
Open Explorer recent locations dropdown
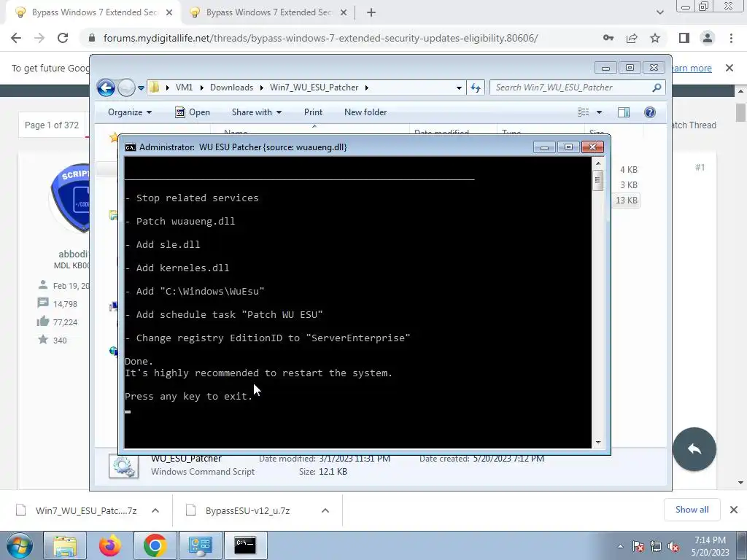pyautogui.click(x=141, y=87)
